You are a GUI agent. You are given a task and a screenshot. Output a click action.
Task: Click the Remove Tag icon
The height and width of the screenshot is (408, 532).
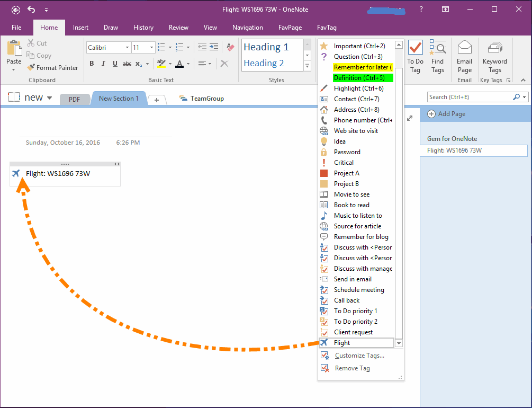(x=325, y=368)
